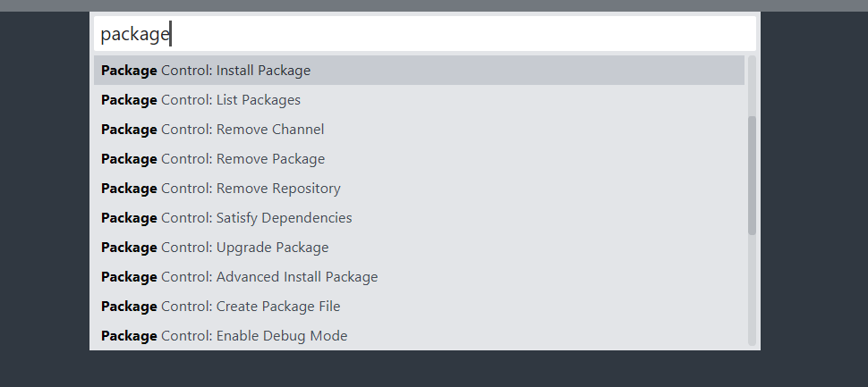868x387 pixels.
Task: Click empty space in the palette search field
Action: point(465,35)
